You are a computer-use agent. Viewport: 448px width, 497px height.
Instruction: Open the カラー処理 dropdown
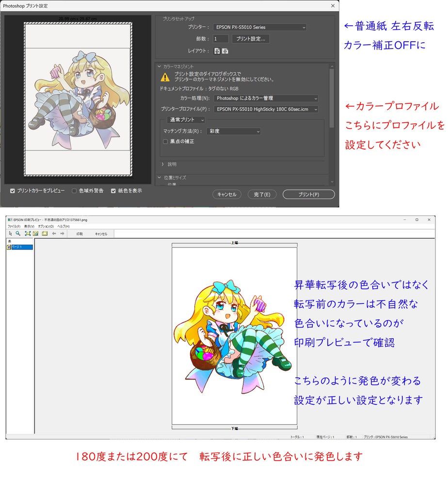coord(266,98)
